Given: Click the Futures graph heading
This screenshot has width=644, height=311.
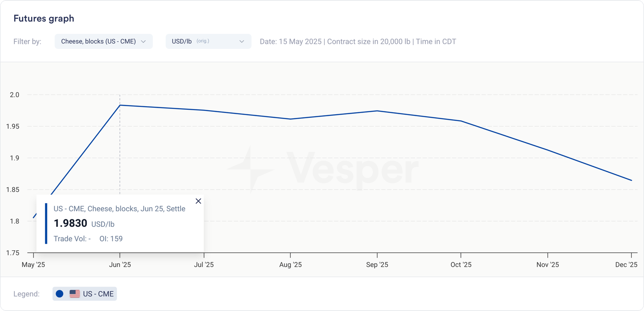Looking at the screenshot, I should (44, 19).
